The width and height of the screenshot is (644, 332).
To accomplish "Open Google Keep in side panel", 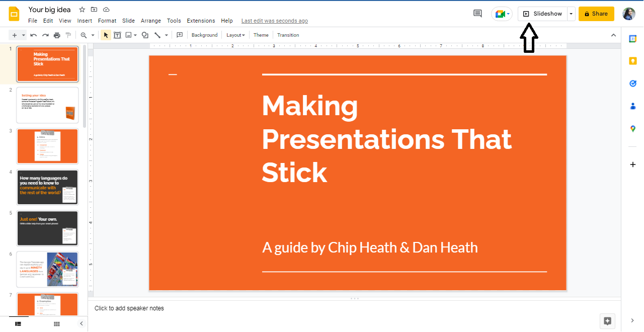I will 633,61.
